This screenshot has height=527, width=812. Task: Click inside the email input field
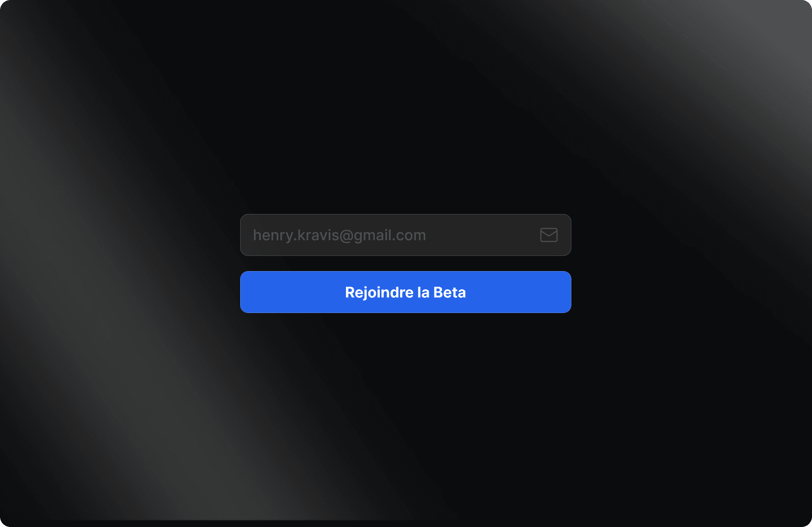coord(406,234)
